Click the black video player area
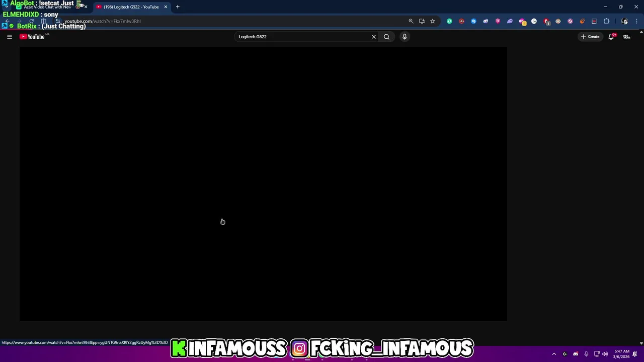This screenshot has height=362, width=644. tap(263, 184)
